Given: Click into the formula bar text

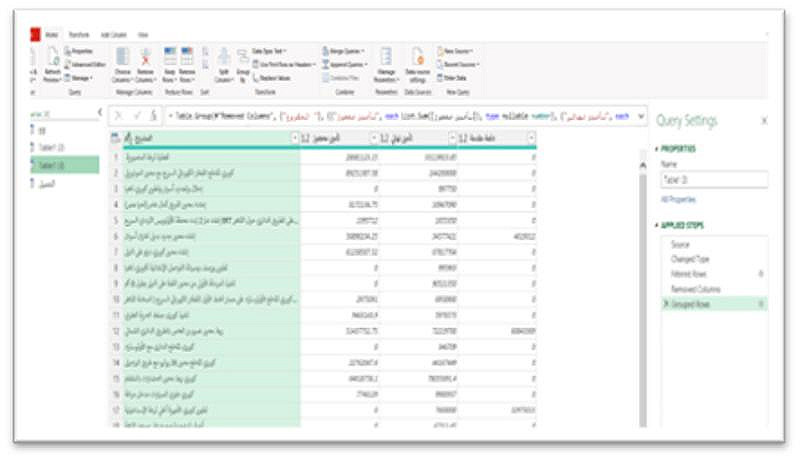Looking at the screenshot, I should 401,116.
